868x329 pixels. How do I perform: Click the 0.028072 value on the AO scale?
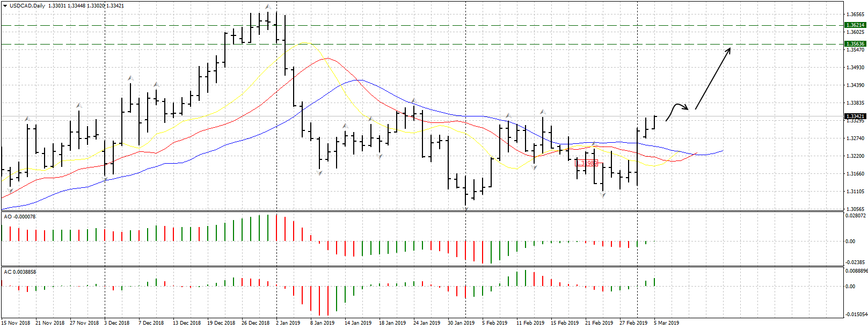(x=855, y=216)
